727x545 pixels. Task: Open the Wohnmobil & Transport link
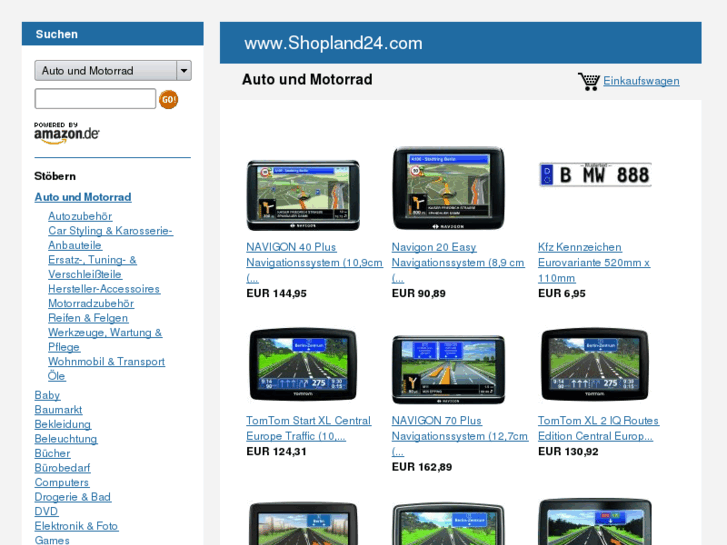(x=106, y=361)
